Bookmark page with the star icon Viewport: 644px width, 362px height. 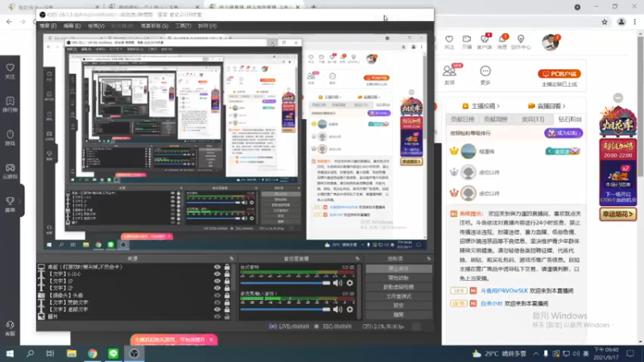(x=605, y=23)
